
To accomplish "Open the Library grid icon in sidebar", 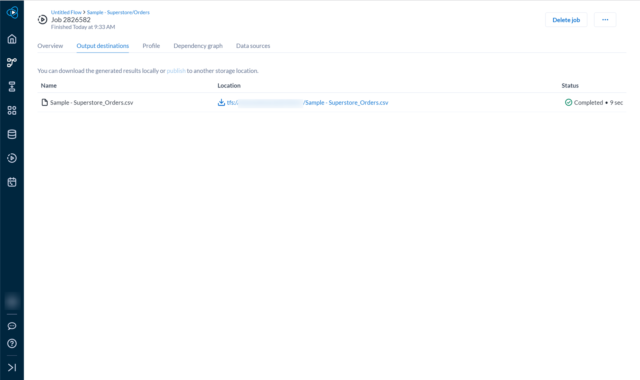I will [12, 110].
